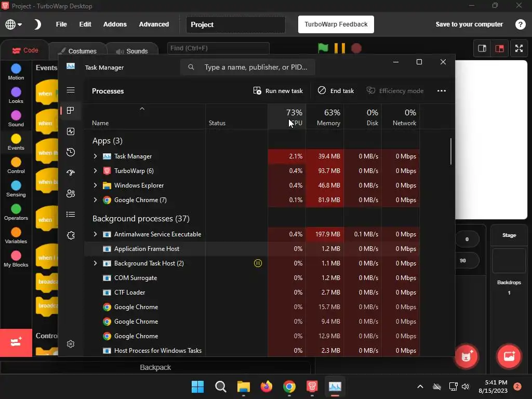This screenshot has width=532, height=399.
Task: Click the TurboWarp green flag
Action: [x=323, y=48]
